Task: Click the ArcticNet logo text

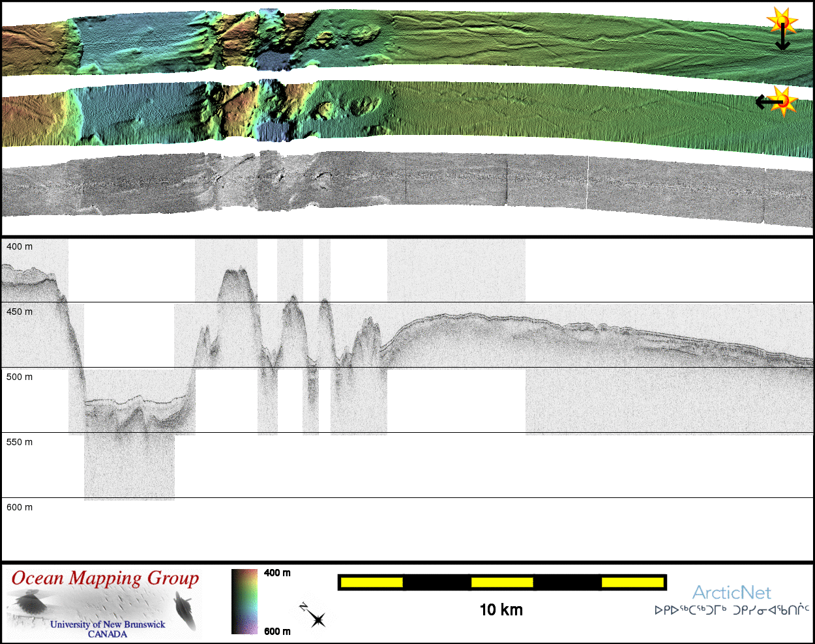Action: pyautogui.click(x=732, y=593)
